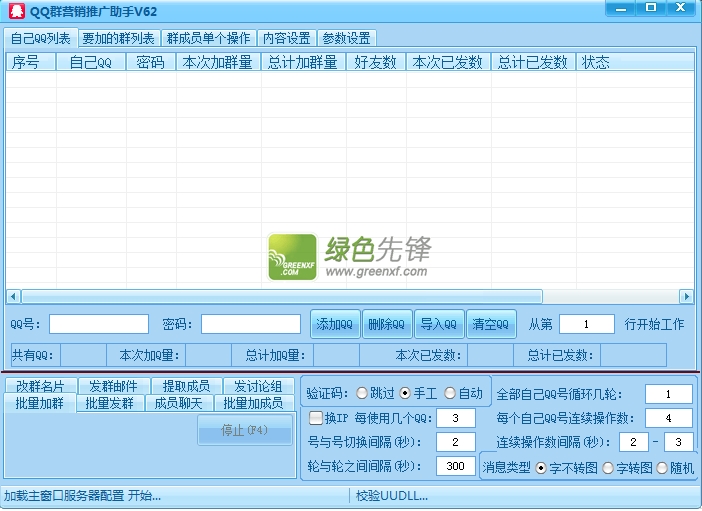Select the 批量加群 tab
The image size is (702, 511).
[40, 403]
